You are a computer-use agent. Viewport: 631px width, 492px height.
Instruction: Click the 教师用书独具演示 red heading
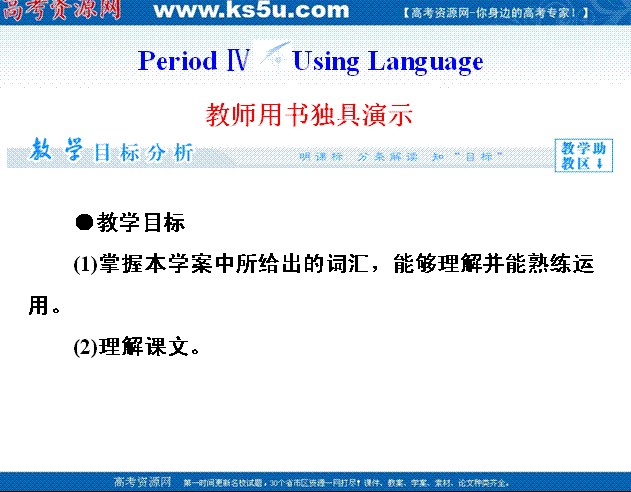[309, 114]
